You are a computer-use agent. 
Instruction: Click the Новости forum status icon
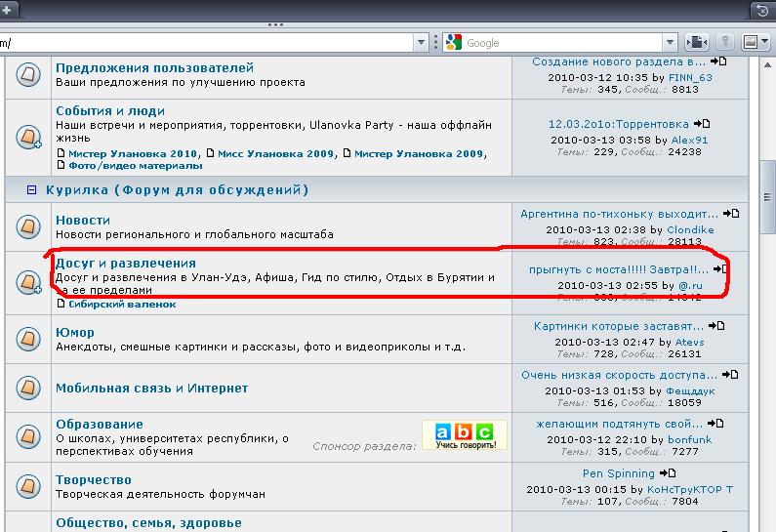[x=28, y=226]
